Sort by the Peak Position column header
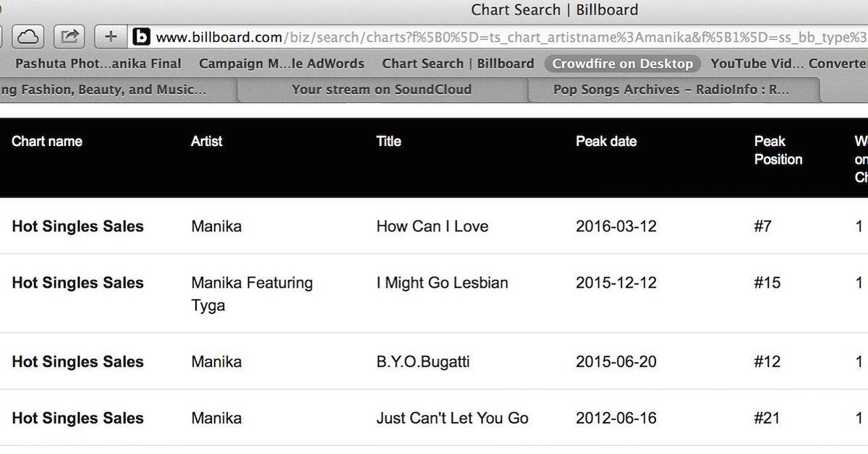The height and width of the screenshot is (454, 868). point(778,150)
